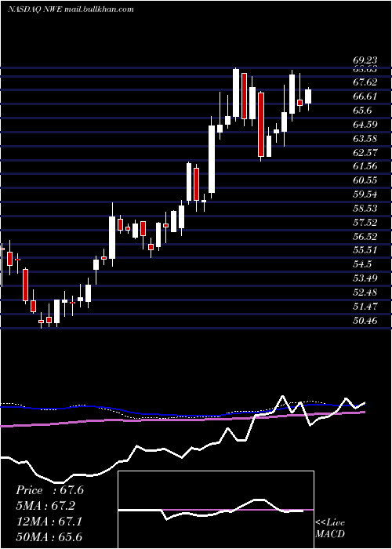The width and height of the screenshot is (392, 549).
Task: Click the NASDAQ NWE mail.bullkhan.com title text
Action: coord(71,9)
